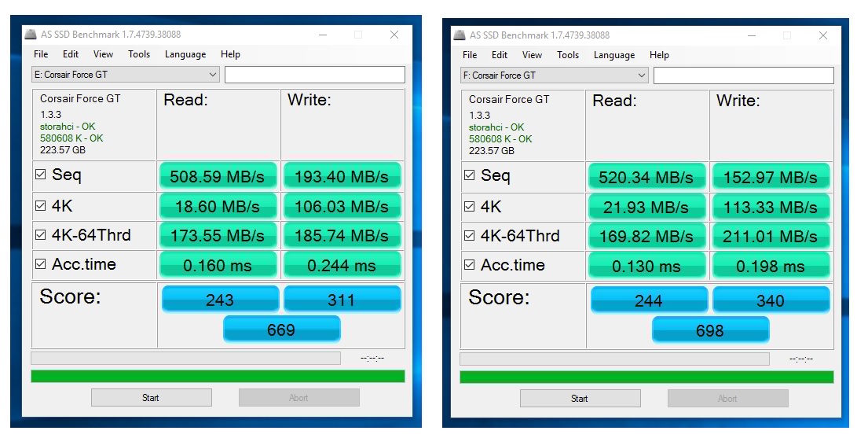Click the 106.03 MB/s 4K write result
This screenshot has height=438, width=868.
[342, 206]
